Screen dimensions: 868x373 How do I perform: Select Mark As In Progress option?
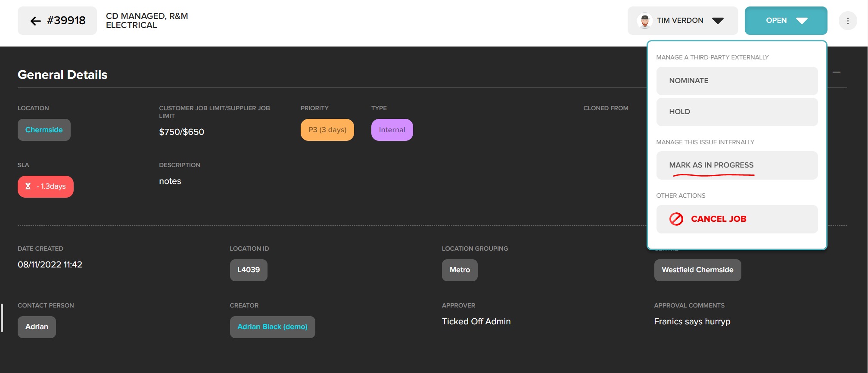tap(737, 165)
